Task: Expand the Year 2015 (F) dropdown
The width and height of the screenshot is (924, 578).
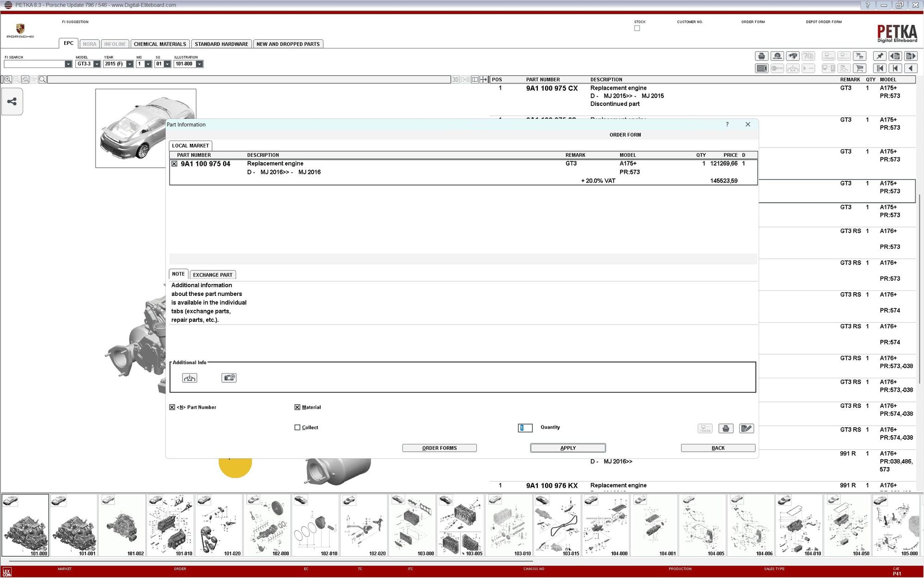Action: pyautogui.click(x=130, y=64)
